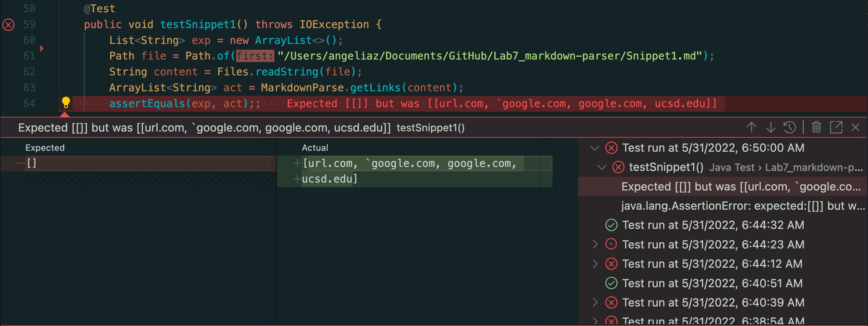Click 'getLinks' method call on line 63
The width and height of the screenshot is (868, 326).
[375, 87]
